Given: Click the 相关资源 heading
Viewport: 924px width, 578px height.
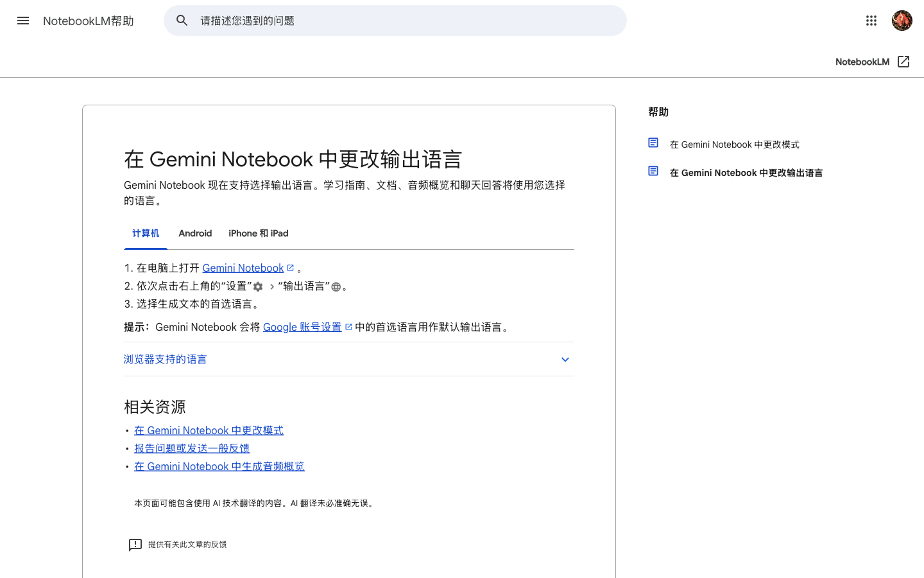Looking at the screenshot, I should pos(155,407).
